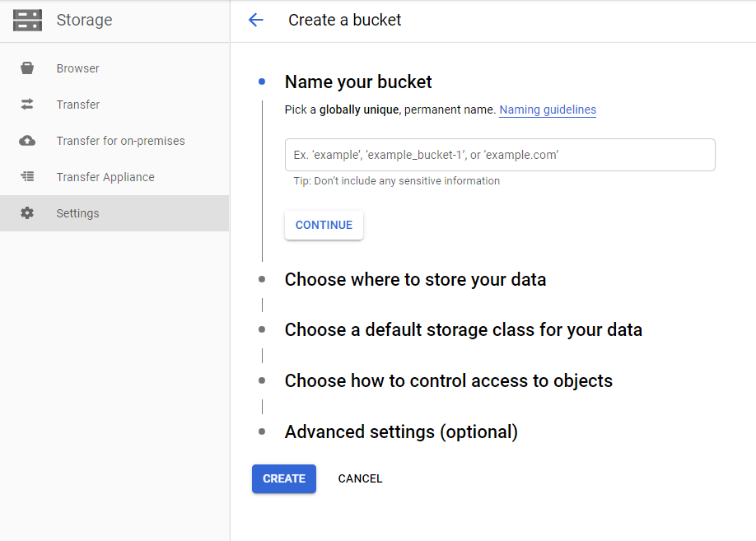Click the bucket name input field

pyautogui.click(x=499, y=155)
